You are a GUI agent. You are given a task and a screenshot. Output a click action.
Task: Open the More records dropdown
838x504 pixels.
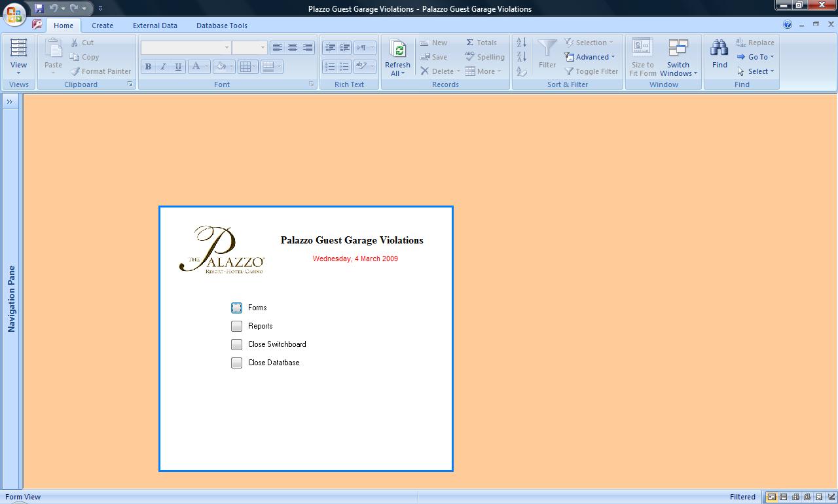483,71
